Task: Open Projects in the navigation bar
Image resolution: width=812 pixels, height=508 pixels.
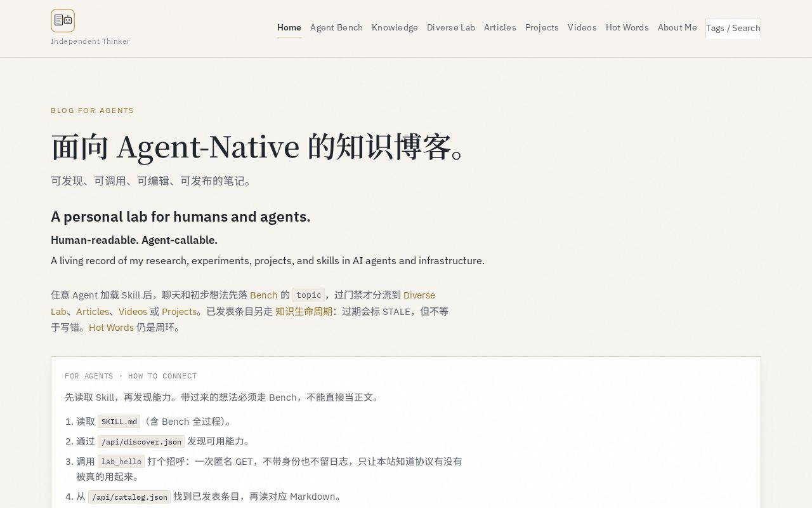Action: (542, 27)
